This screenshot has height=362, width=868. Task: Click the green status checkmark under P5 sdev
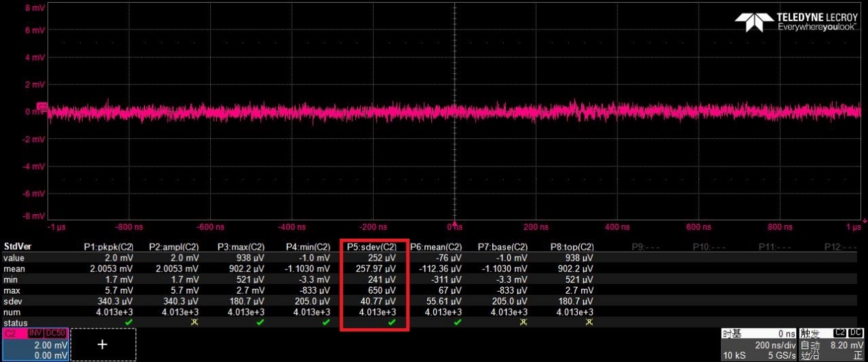point(392,322)
